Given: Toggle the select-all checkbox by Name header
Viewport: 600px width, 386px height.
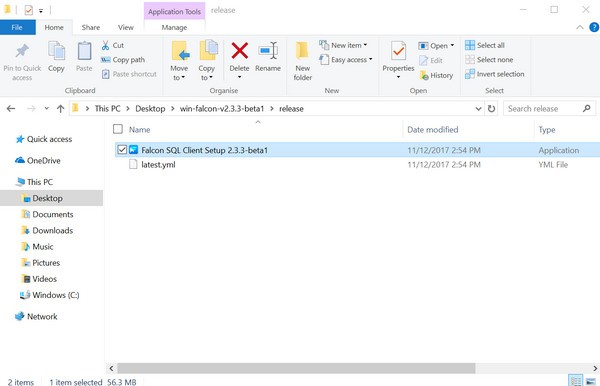Looking at the screenshot, I should click(118, 129).
